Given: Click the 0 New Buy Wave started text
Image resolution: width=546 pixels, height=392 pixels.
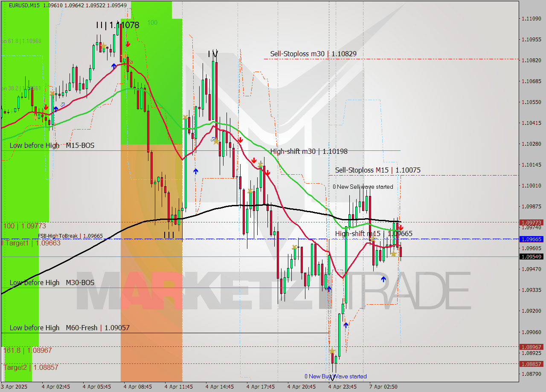Looking at the screenshot, I should [x=336, y=376].
